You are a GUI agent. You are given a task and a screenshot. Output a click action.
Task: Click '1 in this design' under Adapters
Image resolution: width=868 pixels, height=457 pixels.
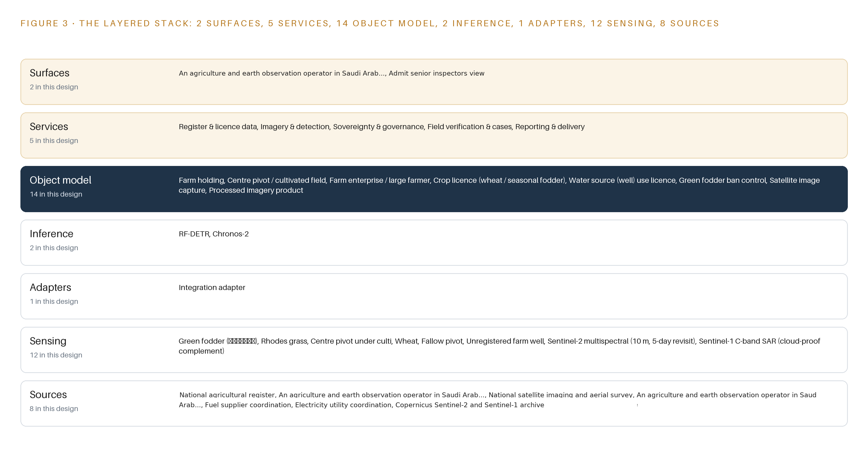pos(54,301)
